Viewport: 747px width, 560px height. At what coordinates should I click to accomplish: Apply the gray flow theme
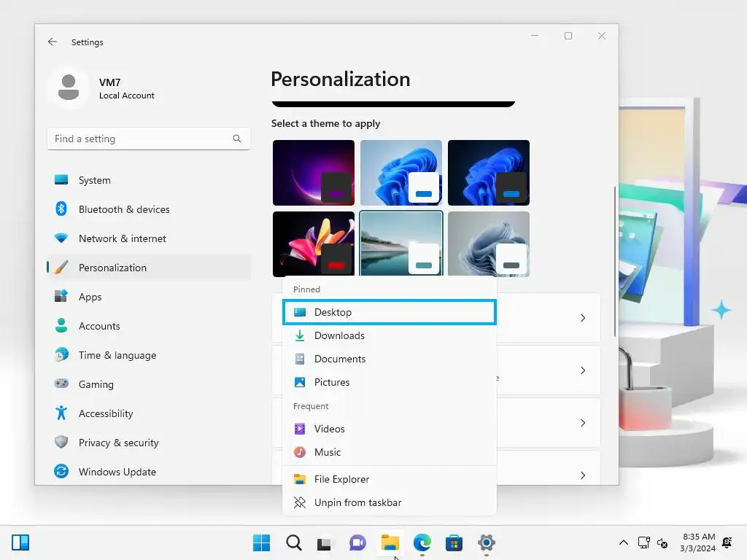[x=489, y=244]
